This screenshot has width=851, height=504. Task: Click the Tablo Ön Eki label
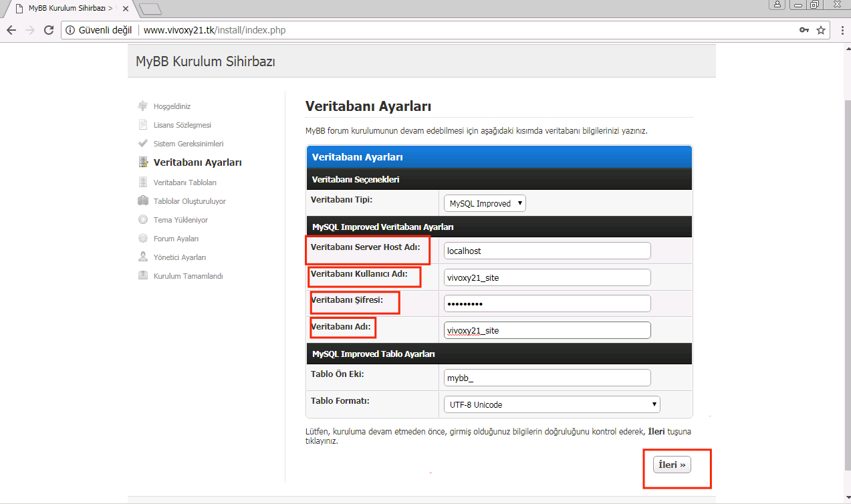click(x=337, y=374)
